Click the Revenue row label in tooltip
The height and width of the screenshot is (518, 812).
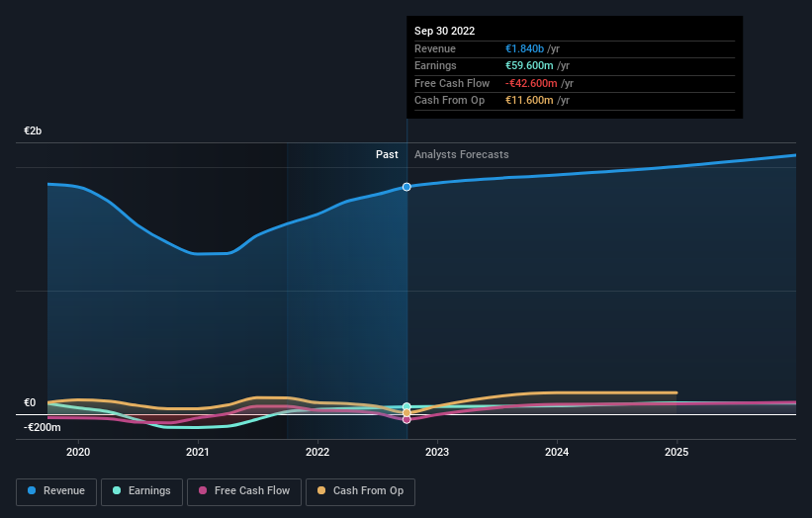tap(435, 48)
